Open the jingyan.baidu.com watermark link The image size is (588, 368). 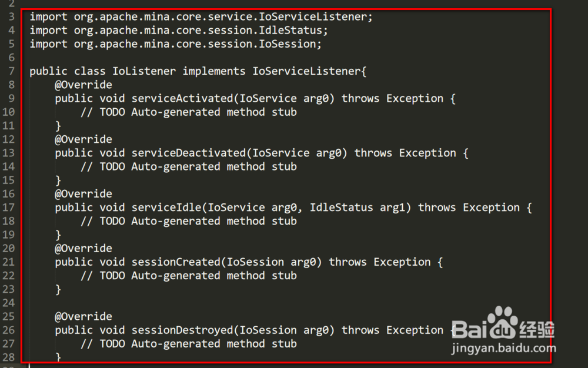504,348
